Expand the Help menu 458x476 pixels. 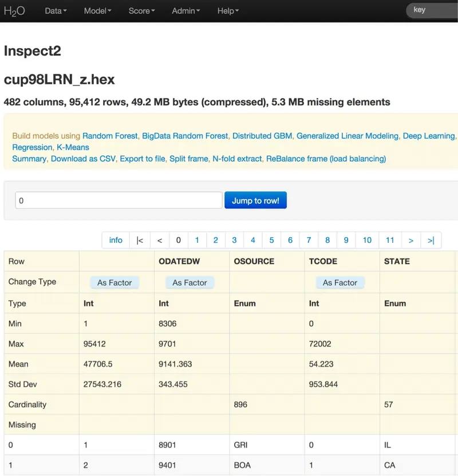[x=228, y=11]
